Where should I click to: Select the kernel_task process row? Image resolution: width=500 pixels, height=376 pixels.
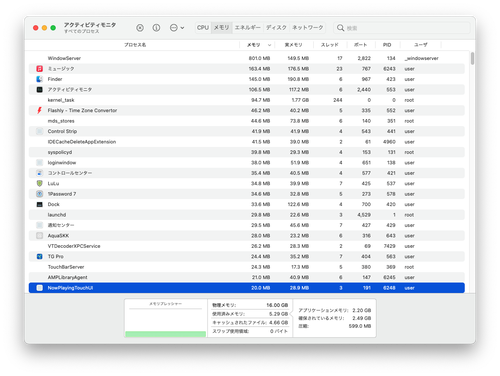click(247, 100)
